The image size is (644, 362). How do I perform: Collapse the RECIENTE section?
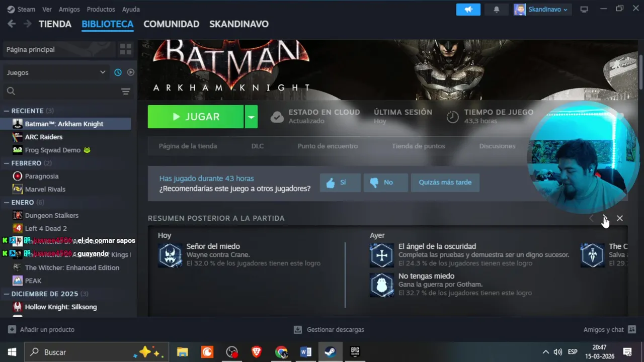point(28,111)
